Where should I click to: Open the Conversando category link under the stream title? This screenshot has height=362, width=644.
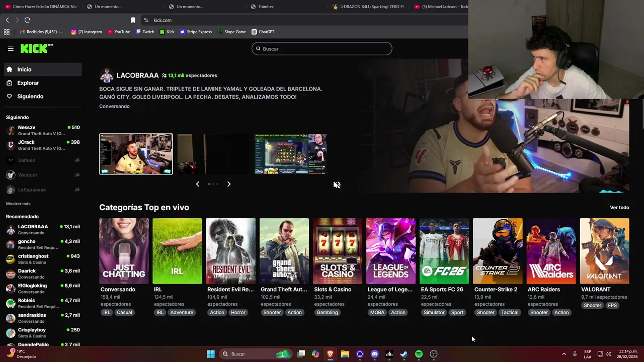[x=114, y=106]
